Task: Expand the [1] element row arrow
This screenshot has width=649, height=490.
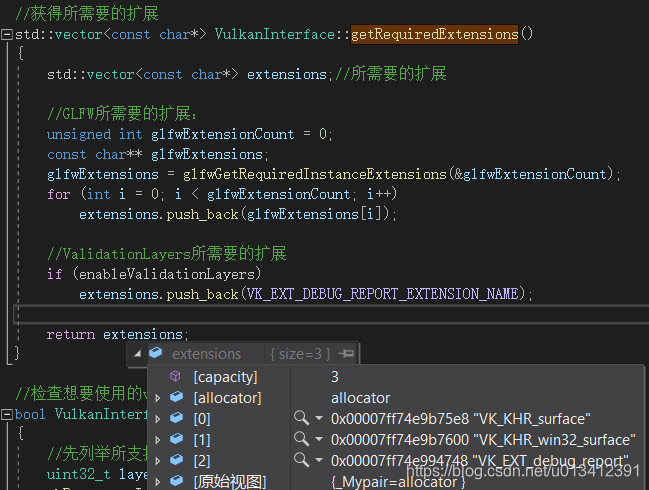Action: [158, 440]
